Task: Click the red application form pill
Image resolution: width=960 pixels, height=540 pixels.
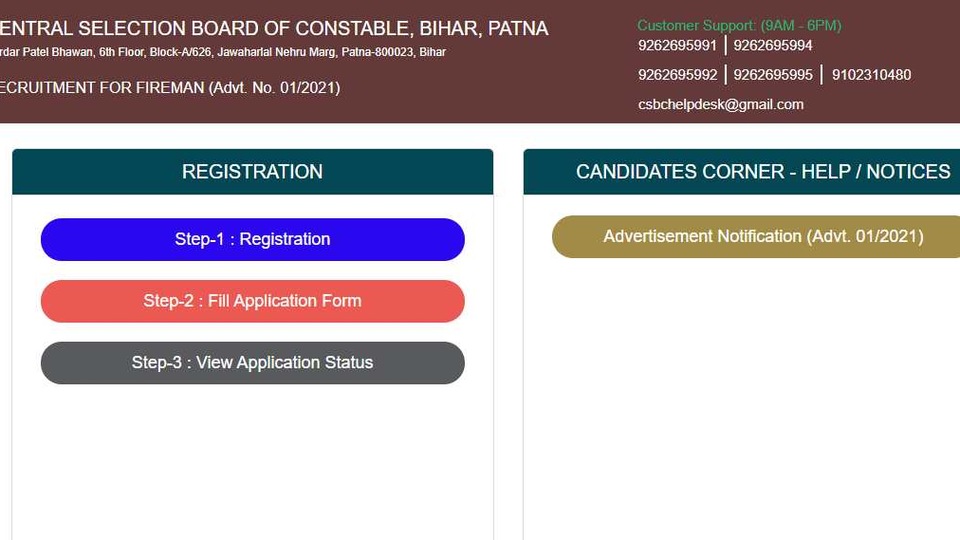Action: pos(252,301)
